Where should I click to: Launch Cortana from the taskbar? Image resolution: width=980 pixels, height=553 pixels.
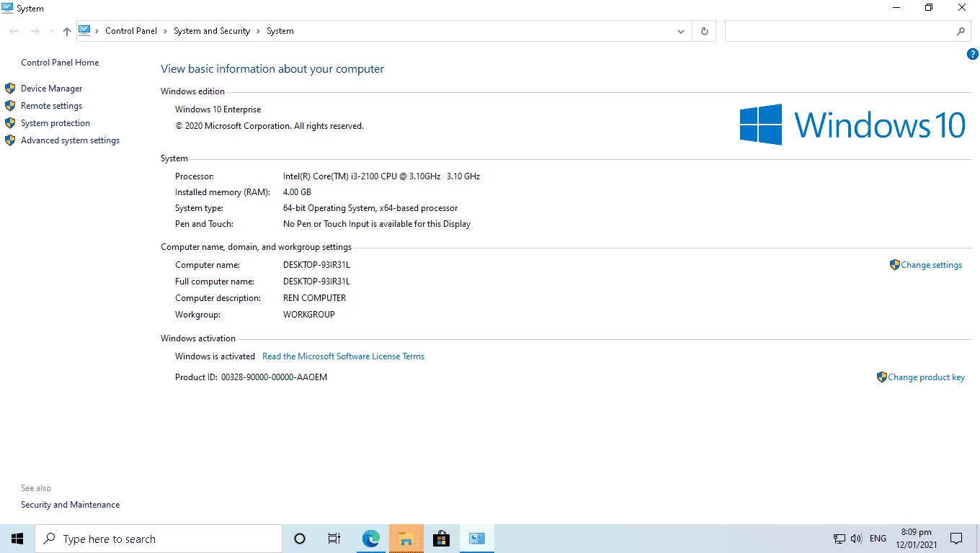point(300,539)
